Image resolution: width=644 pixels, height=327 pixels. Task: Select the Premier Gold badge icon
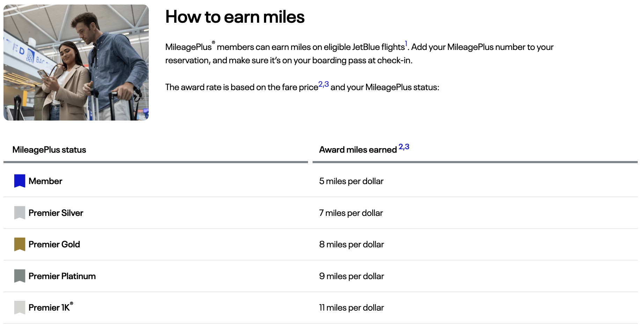(x=20, y=244)
